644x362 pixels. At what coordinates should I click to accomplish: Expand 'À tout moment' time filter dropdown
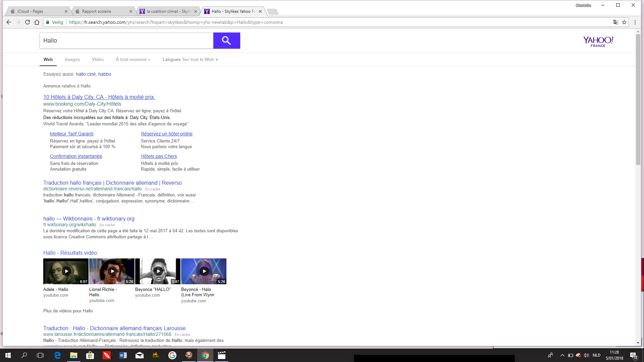pyautogui.click(x=133, y=60)
